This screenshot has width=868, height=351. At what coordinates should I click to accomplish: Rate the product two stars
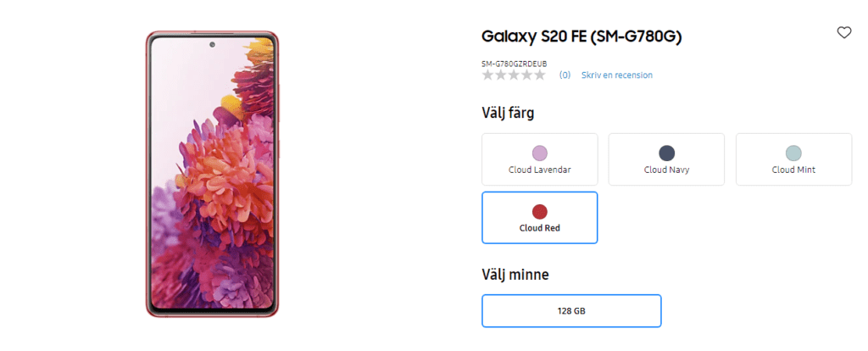[x=500, y=75]
